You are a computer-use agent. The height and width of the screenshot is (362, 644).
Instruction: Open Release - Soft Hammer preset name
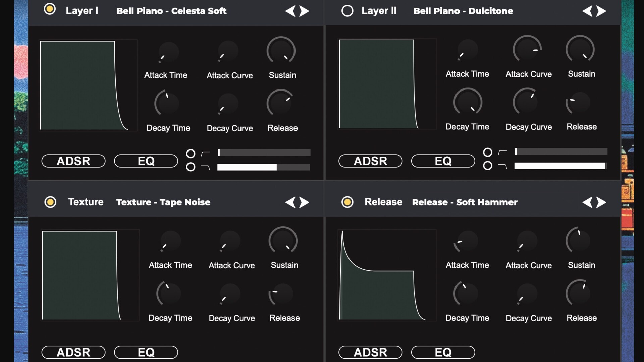[x=465, y=202]
